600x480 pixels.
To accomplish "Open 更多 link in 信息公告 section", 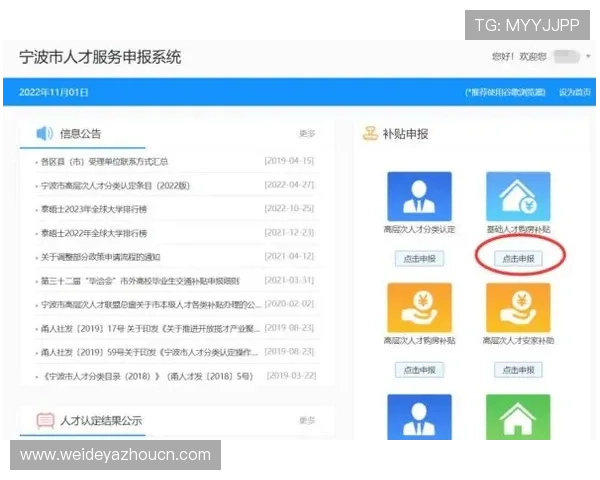I will tap(307, 134).
